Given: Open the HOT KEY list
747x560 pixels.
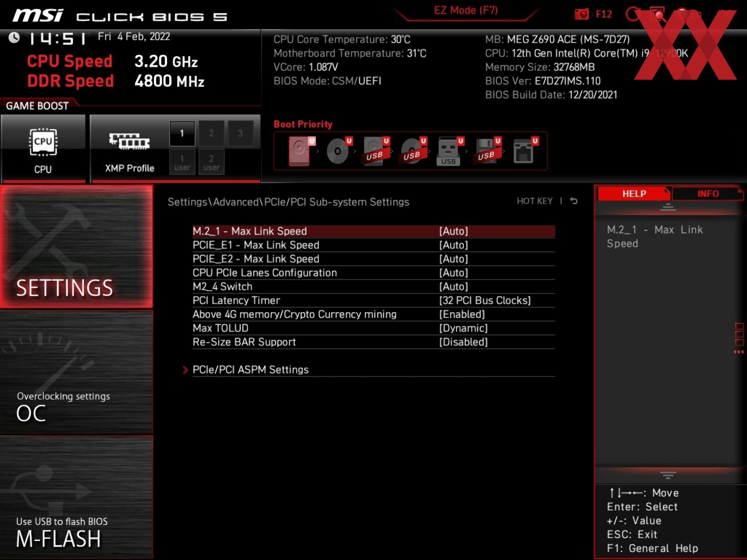Looking at the screenshot, I should click(534, 201).
